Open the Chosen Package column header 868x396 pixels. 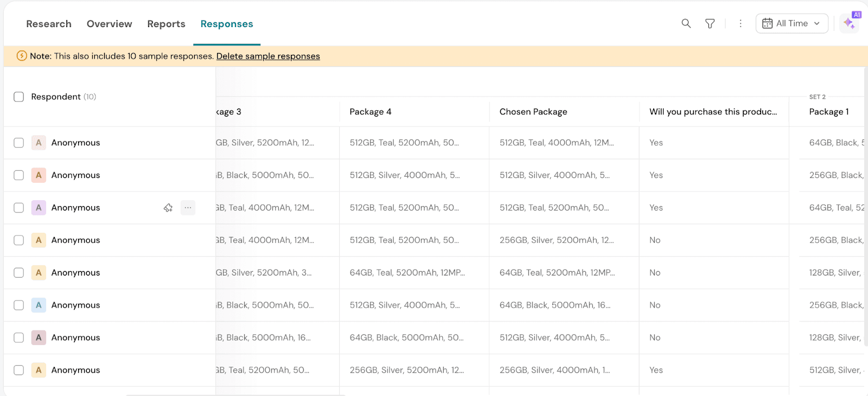(x=533, y=112)
